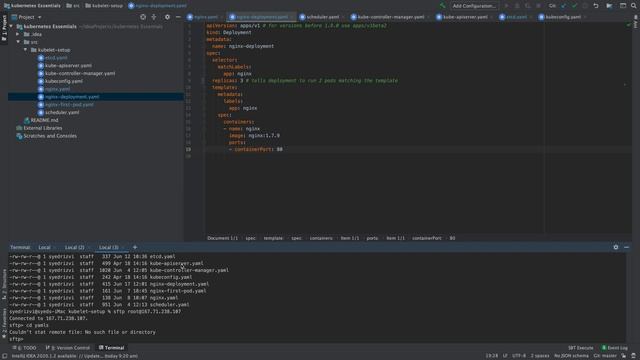Click the tool window toggle icon in status bar corner
The width and height of the screenshot is (640, 360).
[x=4, y=356]
